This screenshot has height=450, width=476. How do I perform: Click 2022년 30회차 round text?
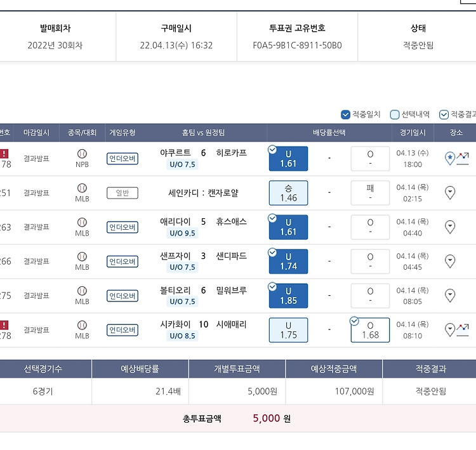pyautogui.click(x=55, y=46)
